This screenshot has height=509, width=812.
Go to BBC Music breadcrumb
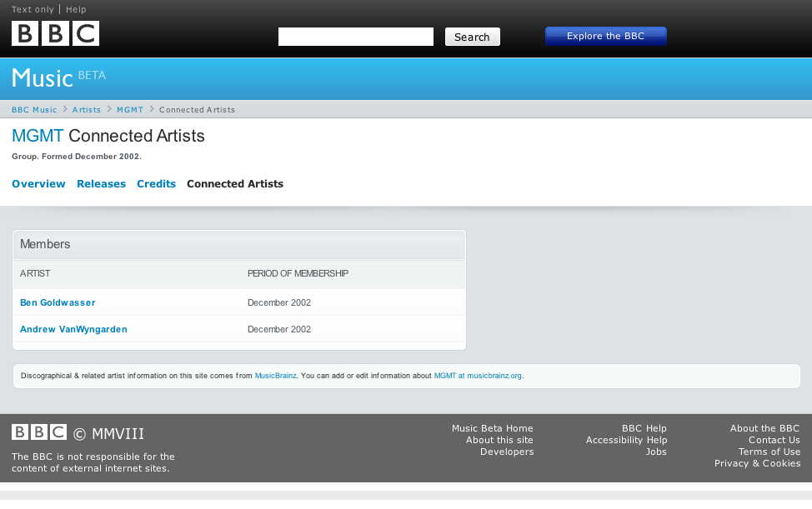tap(34, 110)
